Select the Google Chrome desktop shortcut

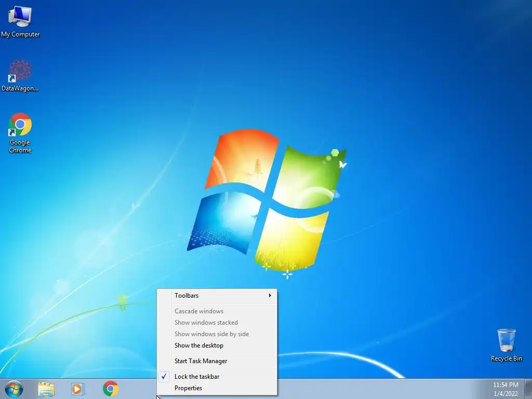20,133
